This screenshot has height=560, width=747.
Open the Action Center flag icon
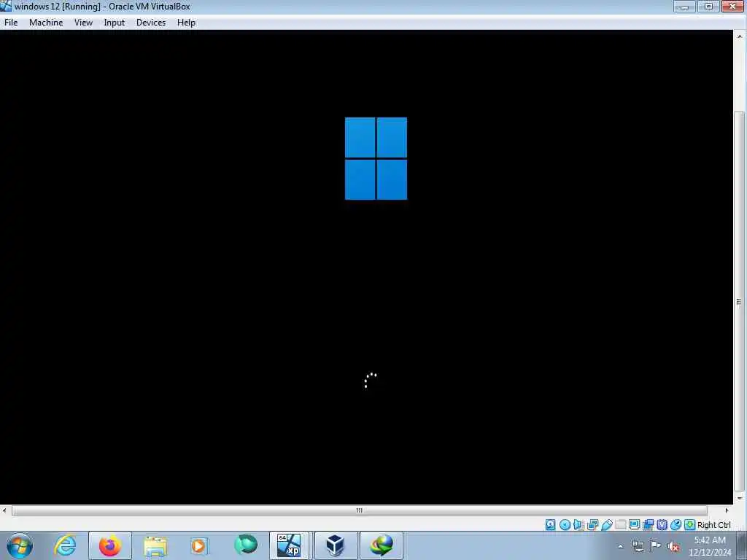[x=656, y=546]
